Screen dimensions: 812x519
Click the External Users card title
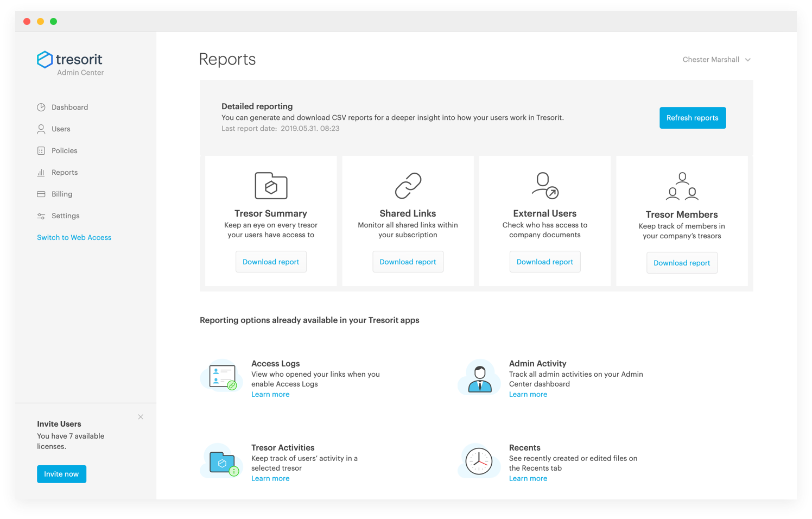545,213
